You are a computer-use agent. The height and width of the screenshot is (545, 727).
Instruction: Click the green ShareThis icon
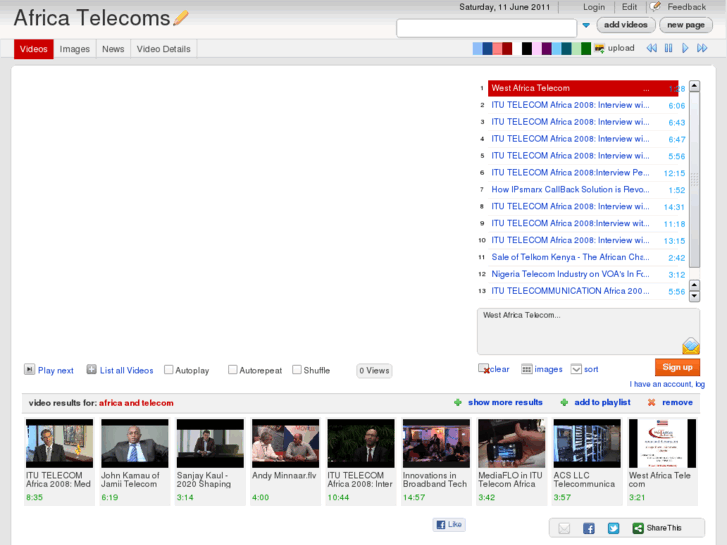(638, 528)
